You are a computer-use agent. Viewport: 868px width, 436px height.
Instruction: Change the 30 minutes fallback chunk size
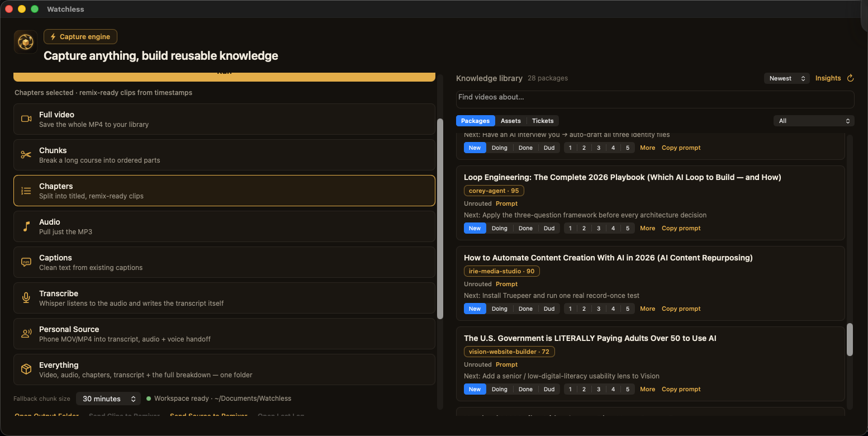[108, 399]
